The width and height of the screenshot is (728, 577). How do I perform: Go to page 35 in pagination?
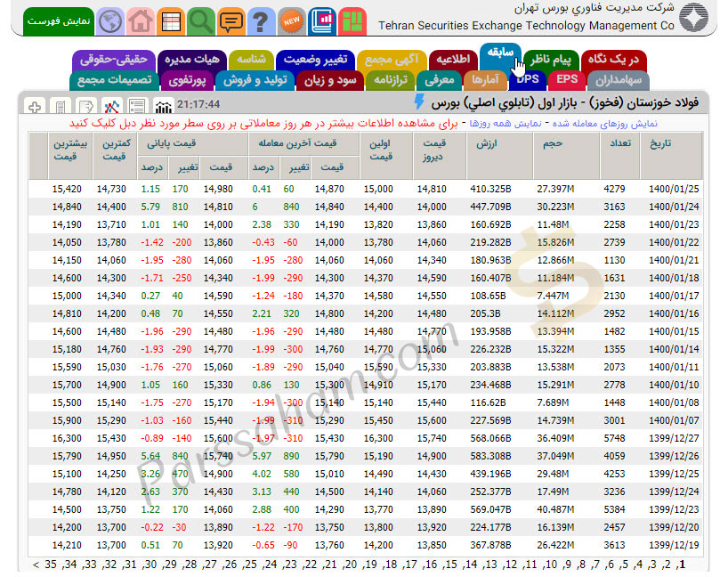coord(51,565)
